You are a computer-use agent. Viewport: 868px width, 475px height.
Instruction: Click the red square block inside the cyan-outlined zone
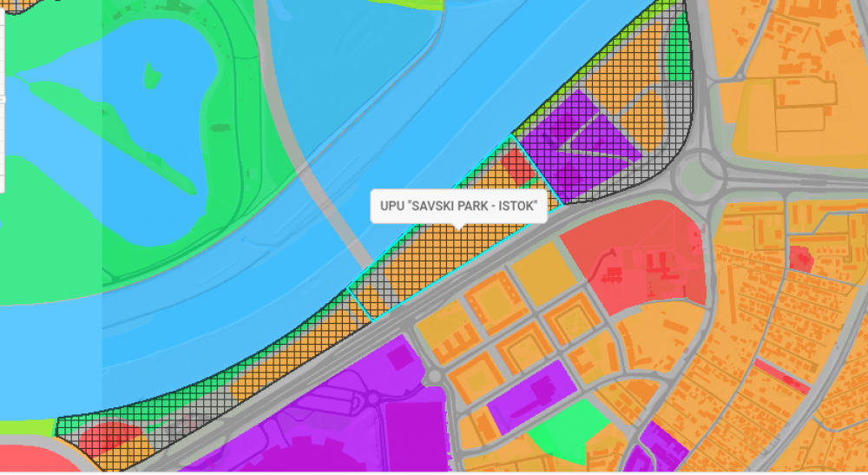coord(518,166)
